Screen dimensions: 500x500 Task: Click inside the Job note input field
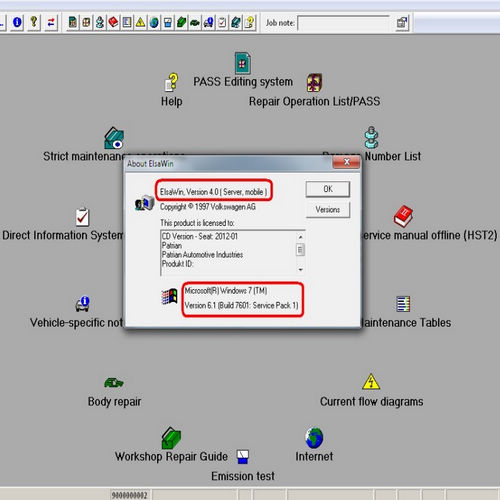(344, 23)
